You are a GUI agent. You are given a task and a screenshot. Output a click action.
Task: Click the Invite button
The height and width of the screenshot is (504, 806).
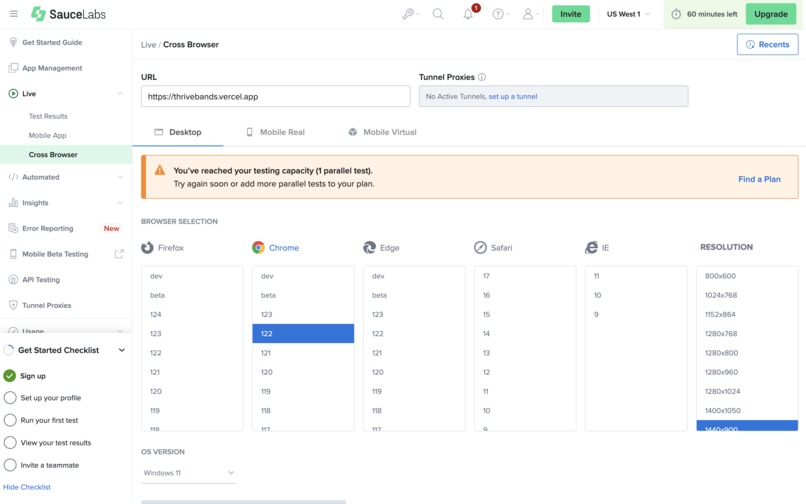click(571, 14)
